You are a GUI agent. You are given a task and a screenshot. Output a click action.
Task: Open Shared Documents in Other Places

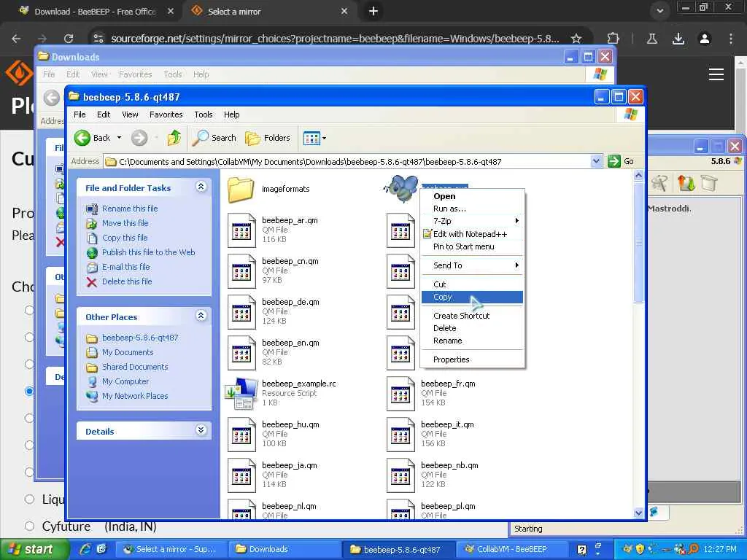[135, 367]
